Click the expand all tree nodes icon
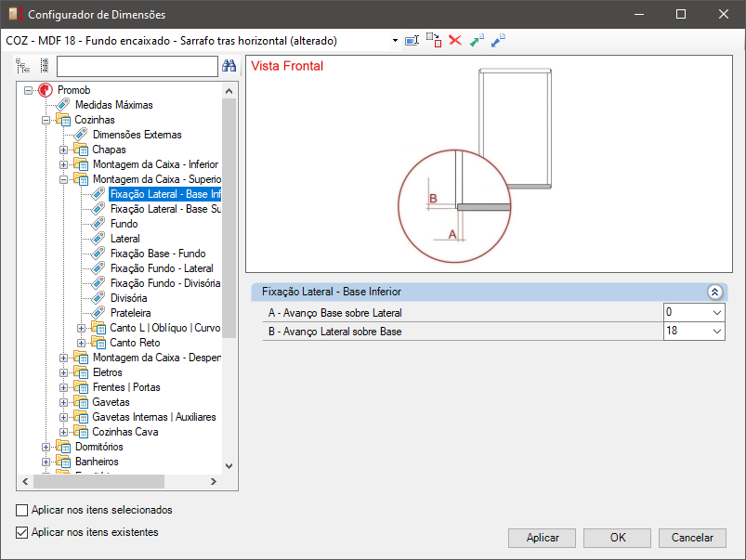 click(x=23, y=66)
